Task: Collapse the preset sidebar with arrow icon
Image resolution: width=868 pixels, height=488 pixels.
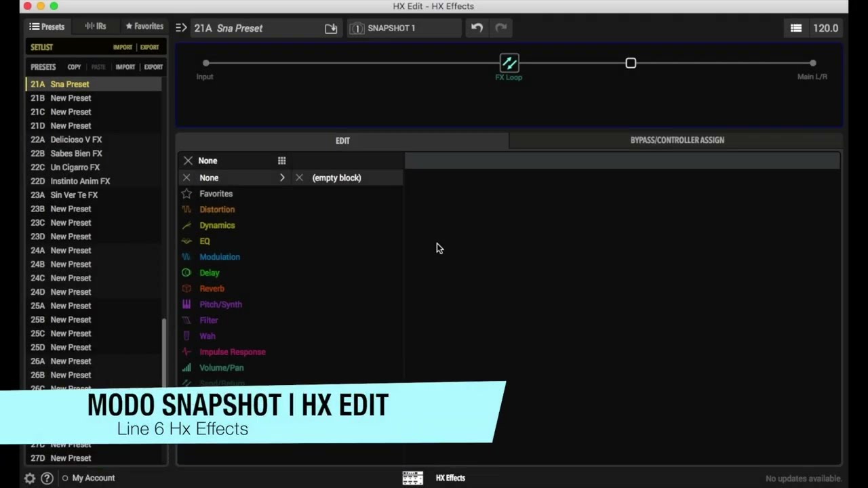Action: click(x=181, y=28)
